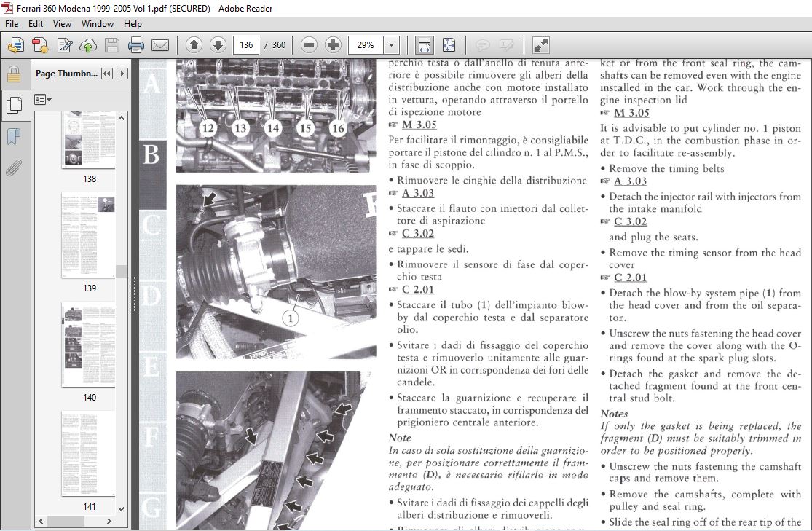Zoom out with the minus button
812x531 pixels.
click(x=310, y=45)
